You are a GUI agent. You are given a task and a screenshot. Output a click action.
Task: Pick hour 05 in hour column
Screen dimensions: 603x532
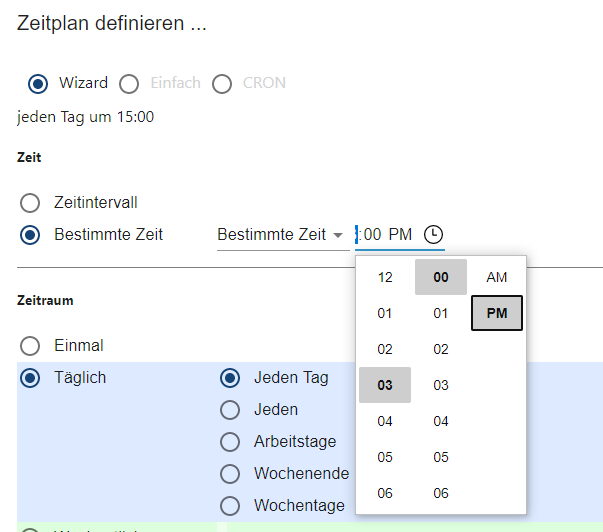pos(385,457)
